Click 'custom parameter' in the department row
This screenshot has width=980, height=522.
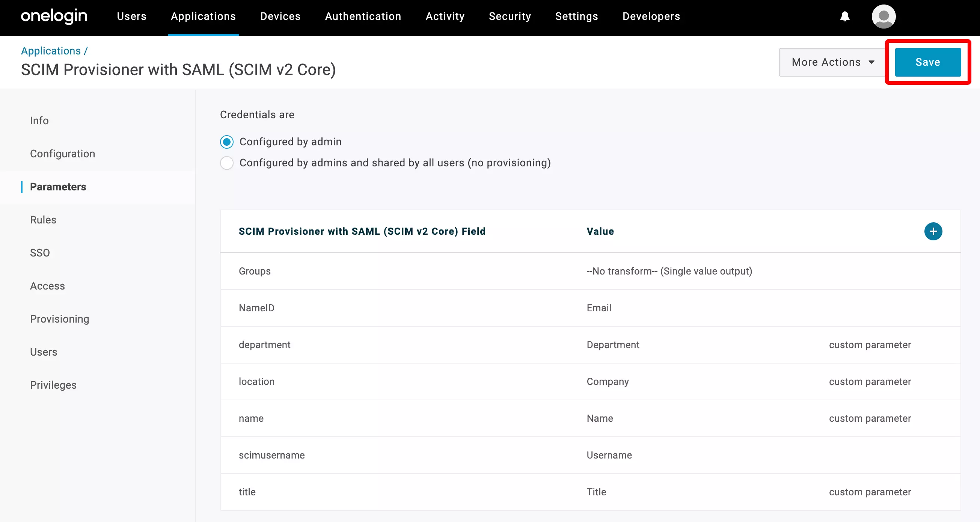pyautogui.click(x=870, y=345)
